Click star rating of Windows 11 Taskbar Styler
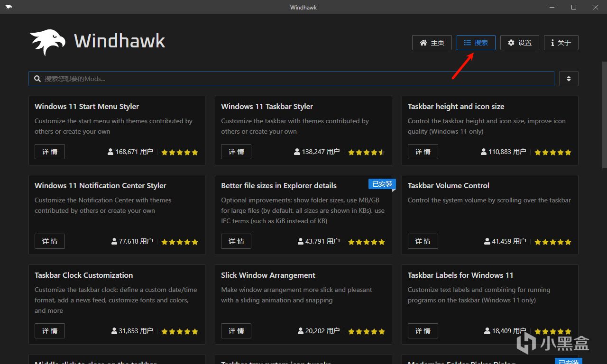 pos(366,152)
